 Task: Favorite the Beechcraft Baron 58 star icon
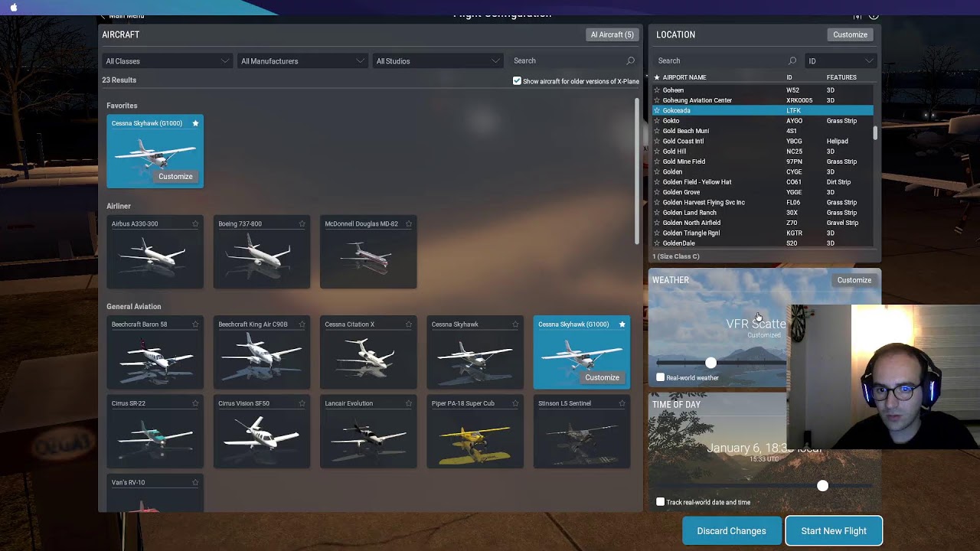pyautogui.click(x=195, y=324)
